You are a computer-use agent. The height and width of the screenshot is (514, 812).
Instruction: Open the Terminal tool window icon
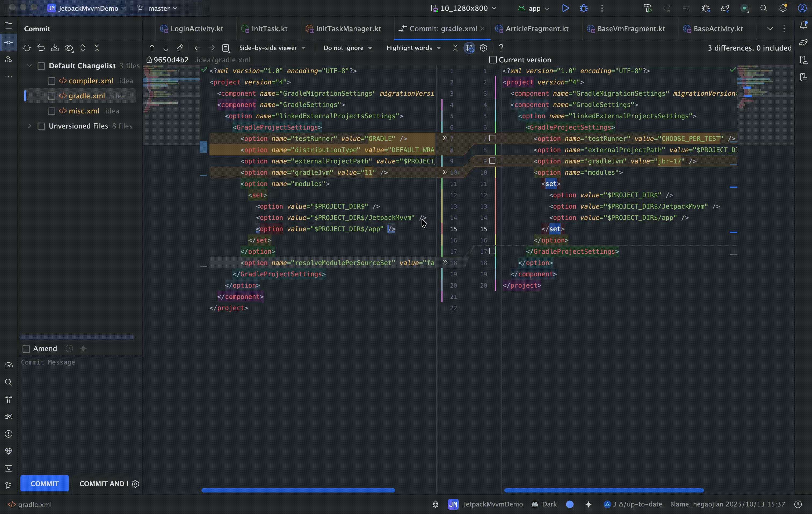[x=8, y=469]
